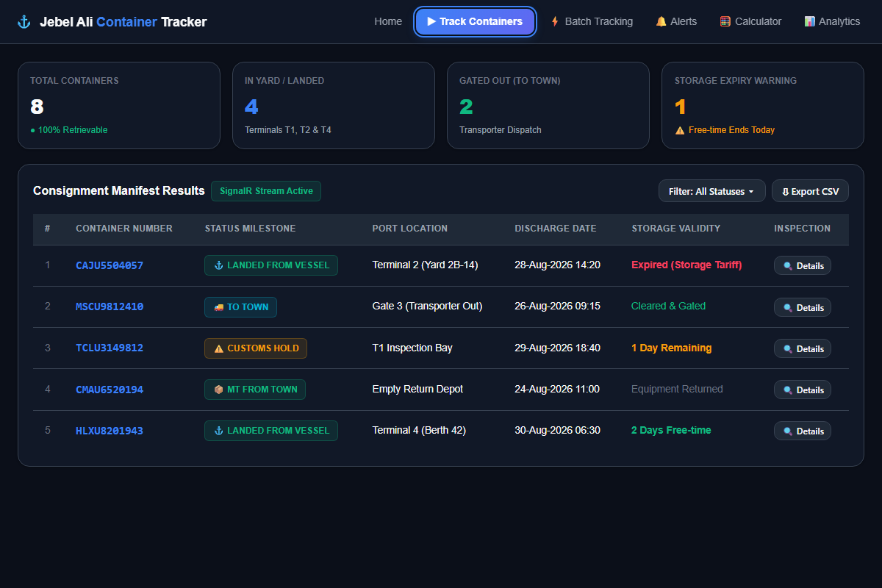
Task: Show Details for container HLXU8201943
Action: point(803,431)
